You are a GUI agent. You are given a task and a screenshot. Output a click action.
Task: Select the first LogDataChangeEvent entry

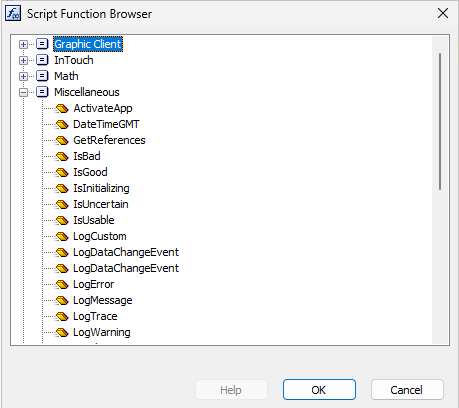tap(126, 252)
